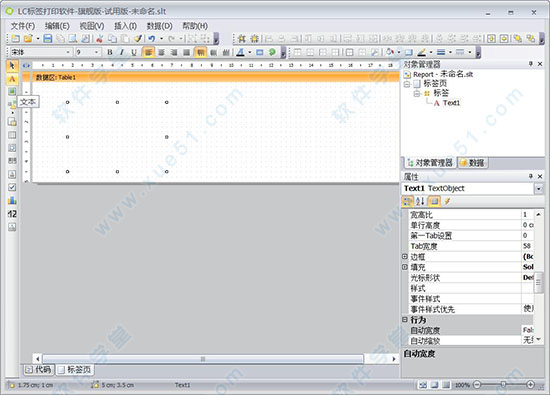Click the lightning events icon in properties

[447, 201]
